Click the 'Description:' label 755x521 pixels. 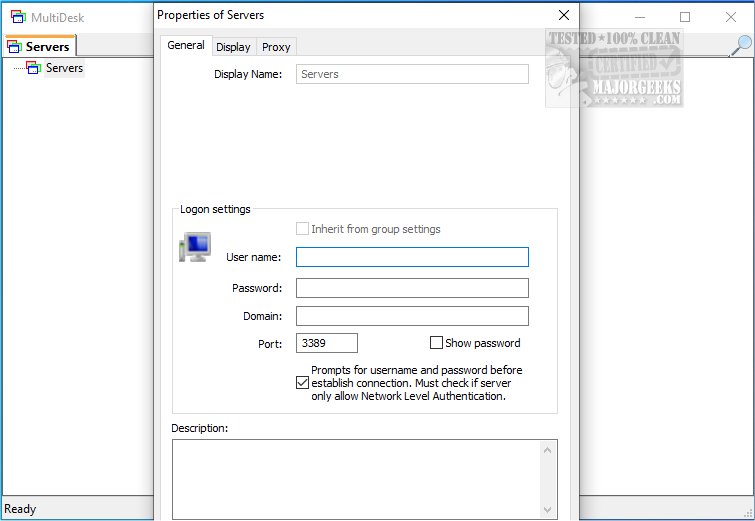point(200,428)
